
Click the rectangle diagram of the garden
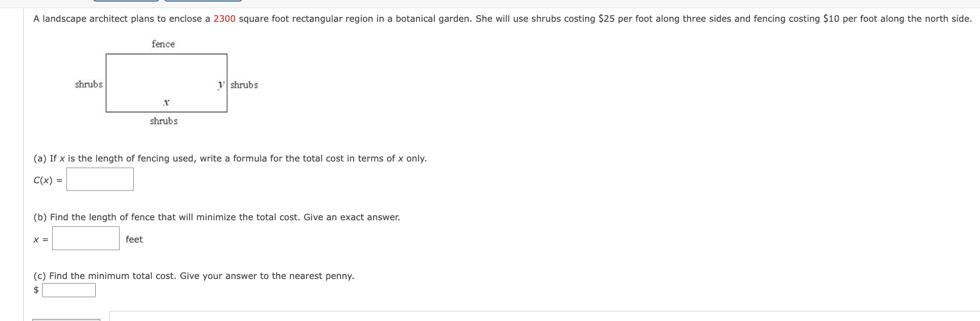(166, 83)
